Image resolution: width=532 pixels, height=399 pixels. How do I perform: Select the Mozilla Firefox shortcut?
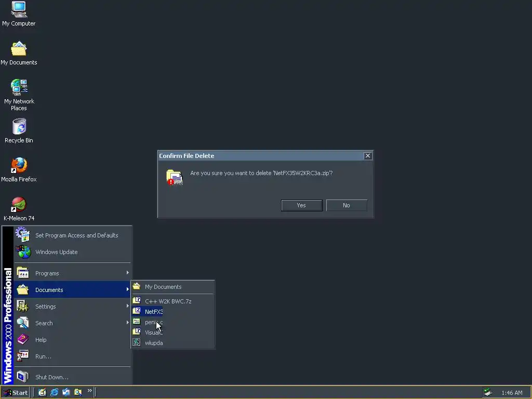(x=19, y=170)
